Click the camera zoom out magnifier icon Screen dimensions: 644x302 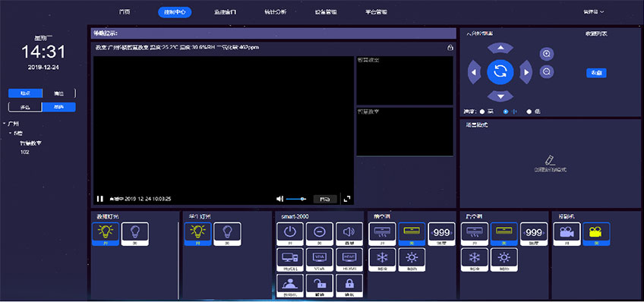click(x=547, y=72)
